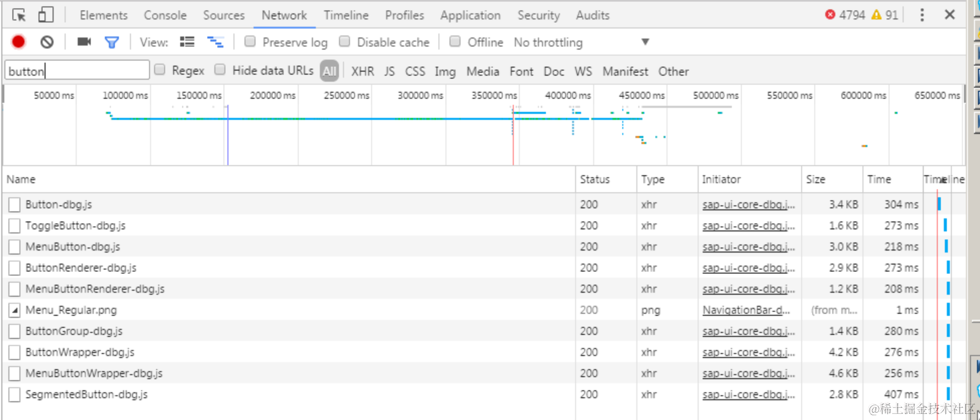Filter requests by JS
Screen dimensions: 980x420
pos(389,71)
